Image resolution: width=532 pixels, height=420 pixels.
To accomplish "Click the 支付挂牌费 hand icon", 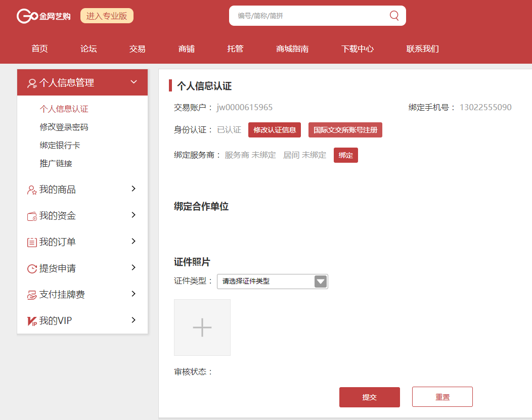I will coord(32,295).
